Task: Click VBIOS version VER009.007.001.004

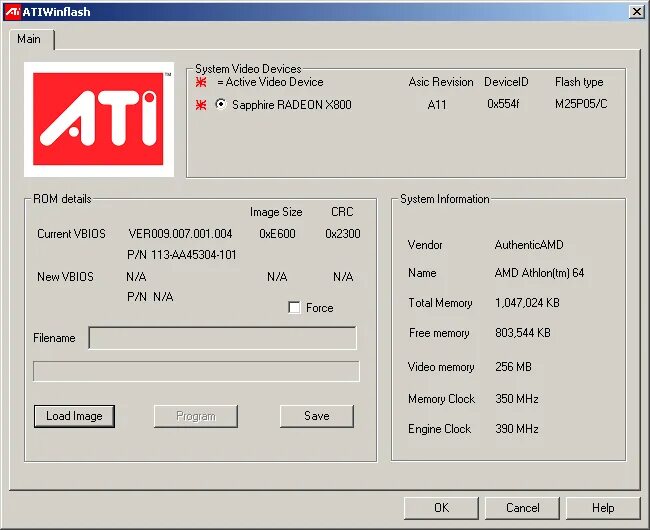Action: tap(180, 234)
